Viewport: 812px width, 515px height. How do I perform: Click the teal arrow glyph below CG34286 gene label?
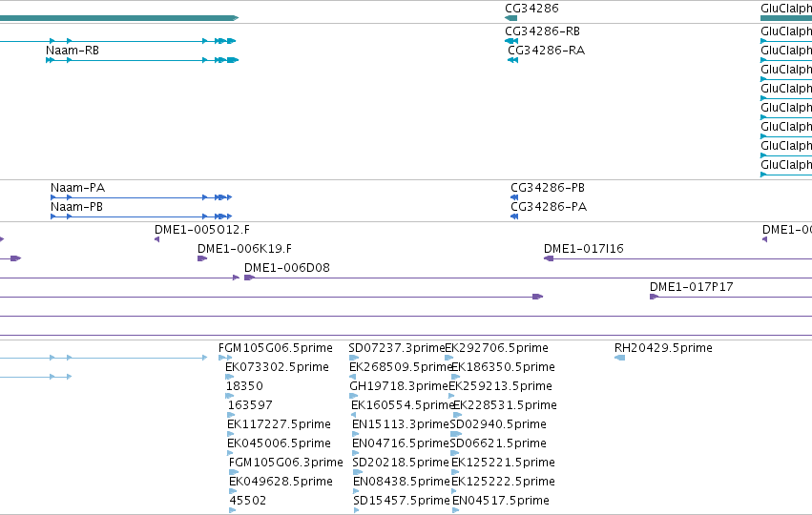pos(510,18)
